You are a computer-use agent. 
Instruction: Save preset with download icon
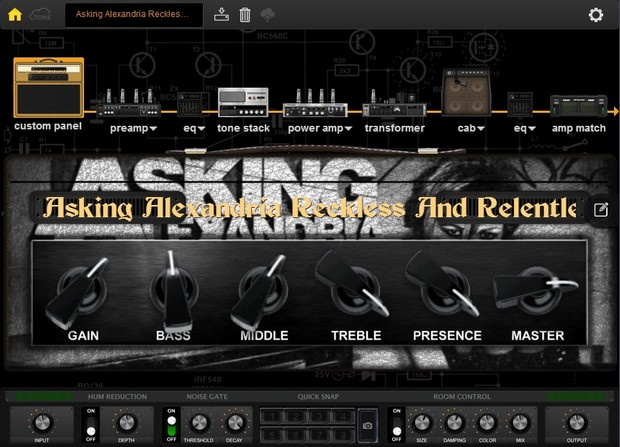tap(221, 15)
